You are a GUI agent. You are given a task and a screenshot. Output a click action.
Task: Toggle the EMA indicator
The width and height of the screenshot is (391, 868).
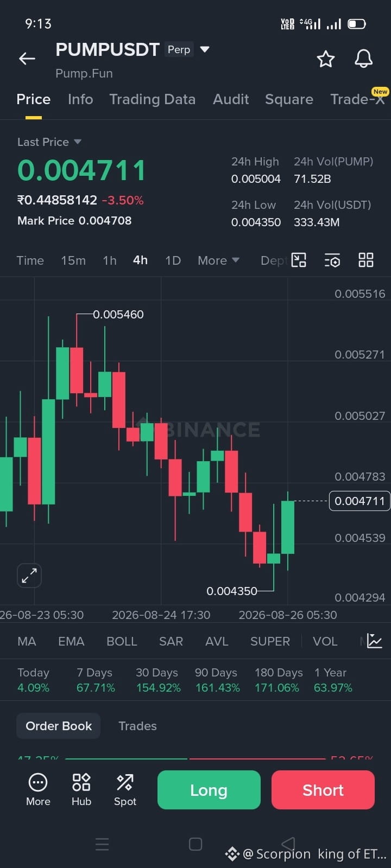click(71, 641)
